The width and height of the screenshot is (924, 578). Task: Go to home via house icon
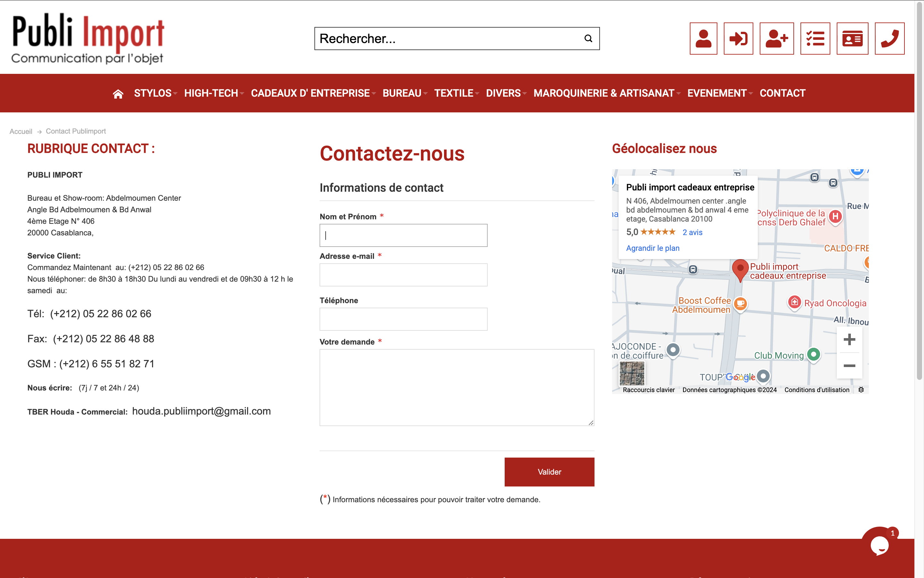tap(118, 94)
